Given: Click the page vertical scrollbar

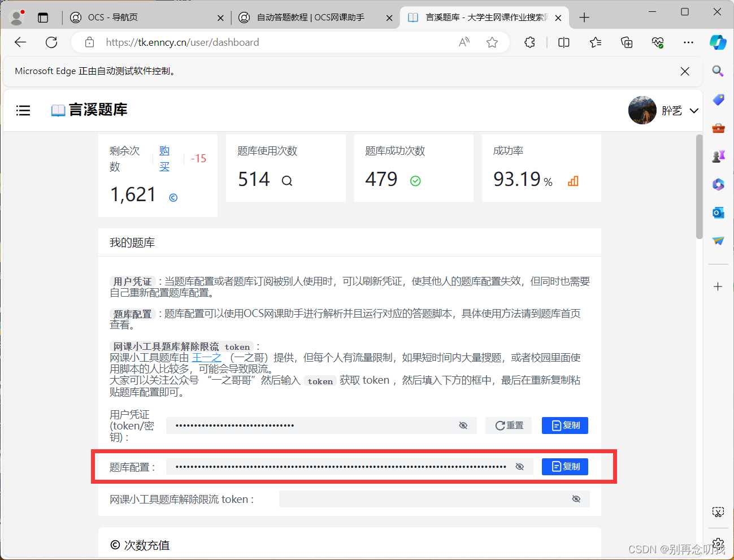Looking at the screenshot, I should point(700,187).
